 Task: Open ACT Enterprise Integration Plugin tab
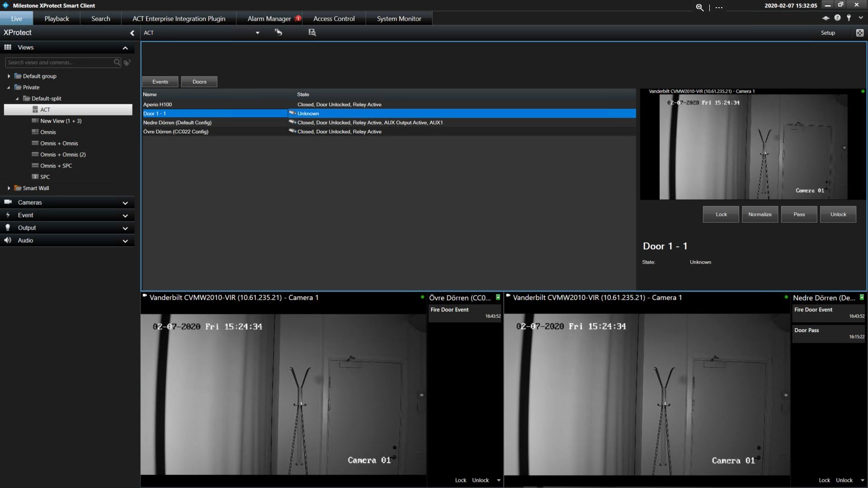(x=179, y=19)
